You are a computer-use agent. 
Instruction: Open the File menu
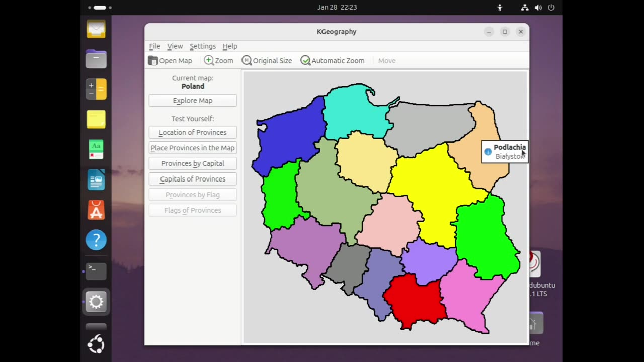pos(154,46)
